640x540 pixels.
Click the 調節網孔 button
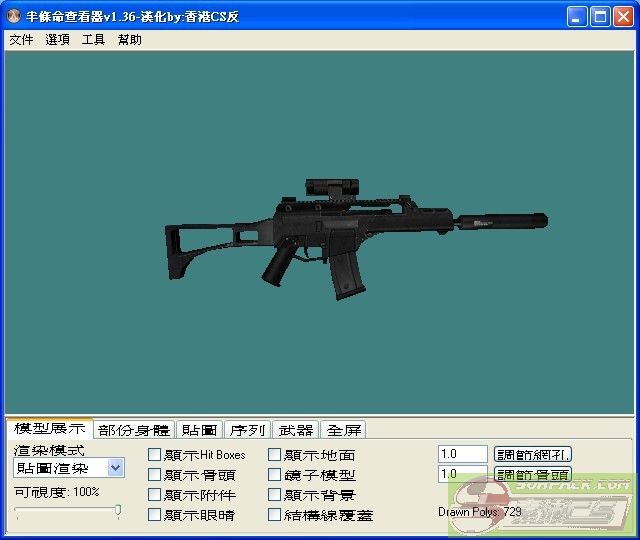[533, 454]
